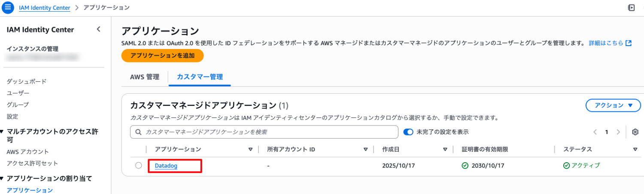644x194 pixels.
Task: Click IAM Identity Center breadcrumb link
Action: (x=44, y=8)
